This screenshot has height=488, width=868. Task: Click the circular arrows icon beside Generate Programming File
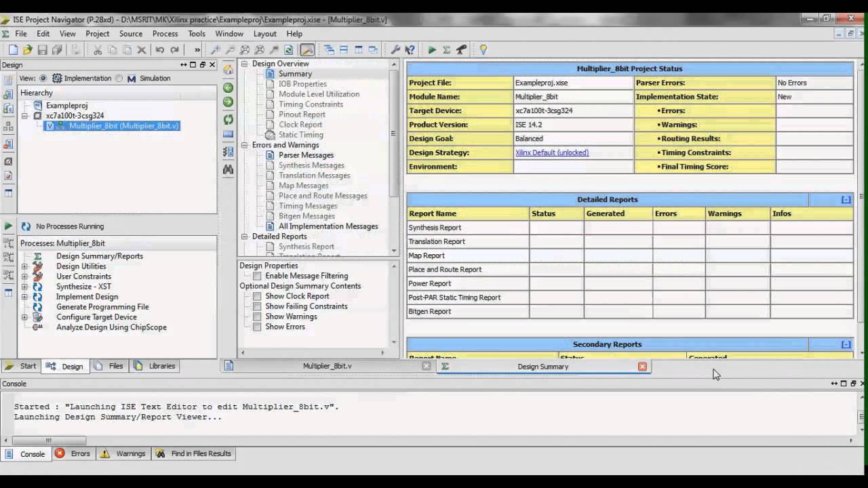coord(37,307)
